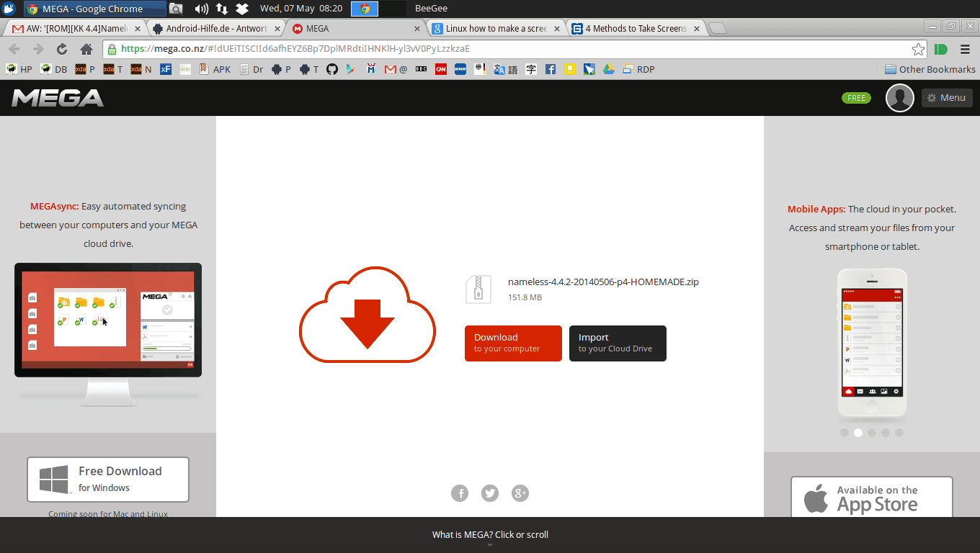
Task: Navigate back in browser
Action: [14, 49]
